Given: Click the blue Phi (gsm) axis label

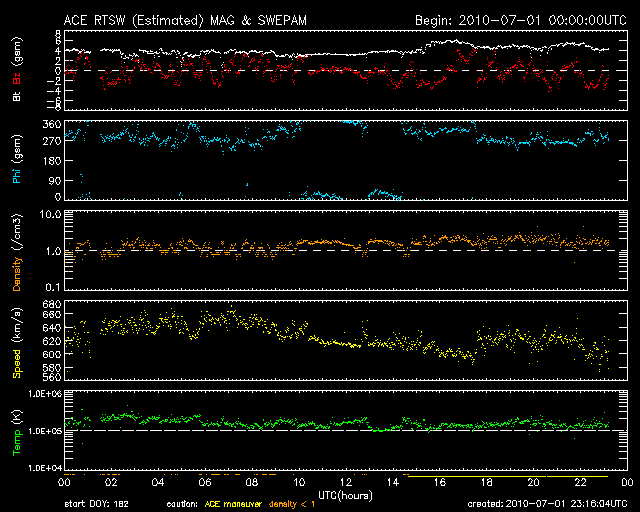Looking at the screenshot, I should [17, 160].
